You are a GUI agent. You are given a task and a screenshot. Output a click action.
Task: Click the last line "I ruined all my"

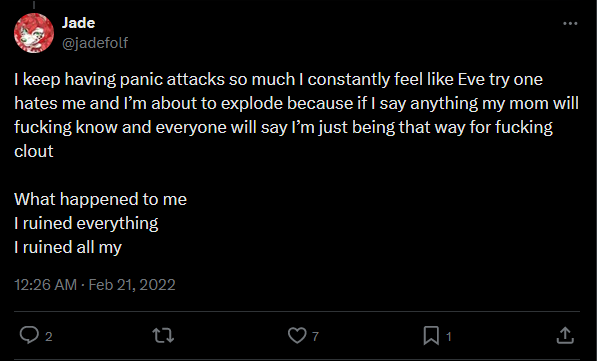[x=68, y=248]
